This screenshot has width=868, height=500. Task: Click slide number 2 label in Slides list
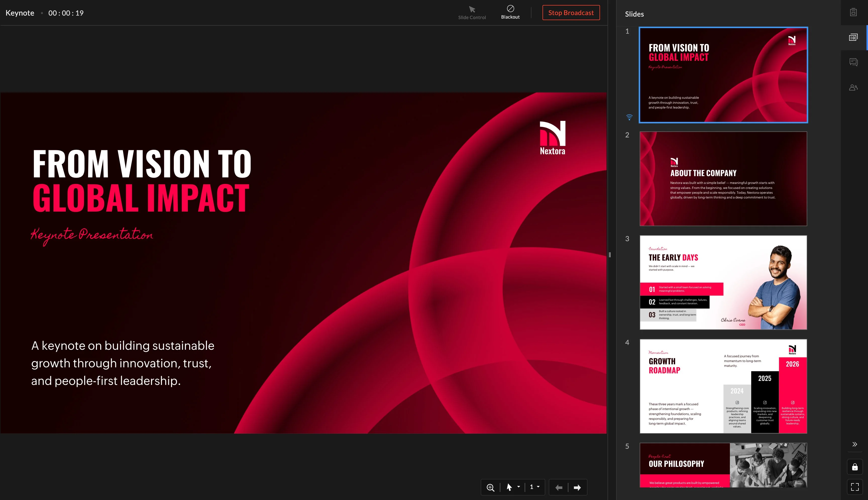click(x=627, y=135)
